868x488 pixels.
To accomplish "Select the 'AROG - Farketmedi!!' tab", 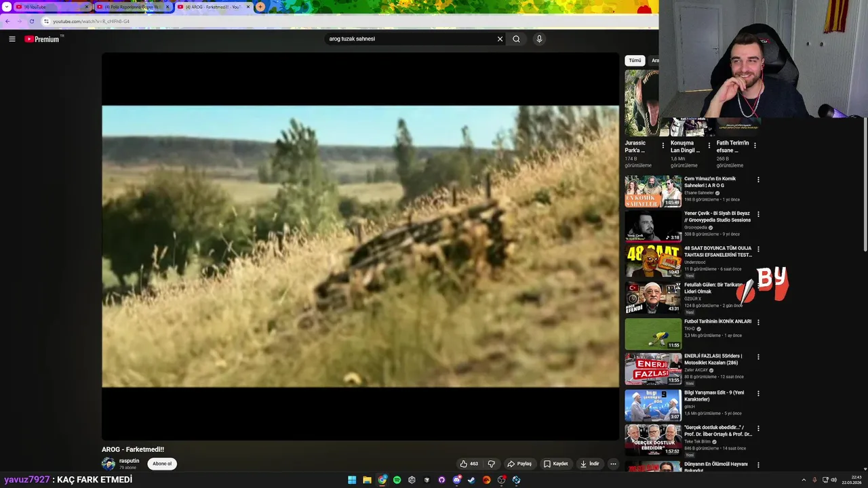I will click(212, 7).
